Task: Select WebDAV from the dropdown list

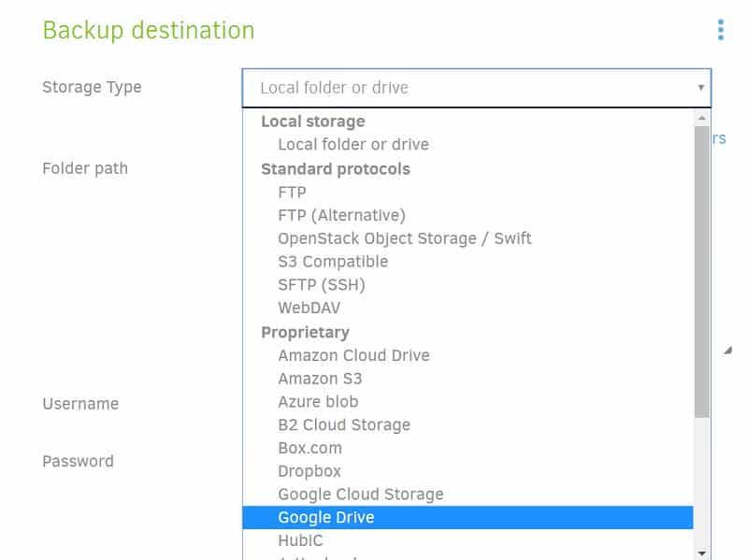Action: point(467,308)
